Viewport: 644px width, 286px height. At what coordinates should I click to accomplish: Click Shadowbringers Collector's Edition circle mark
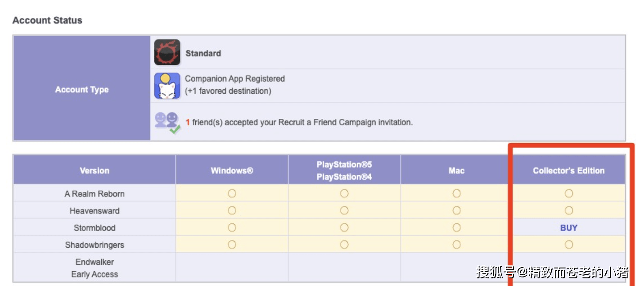click(569, 245)
